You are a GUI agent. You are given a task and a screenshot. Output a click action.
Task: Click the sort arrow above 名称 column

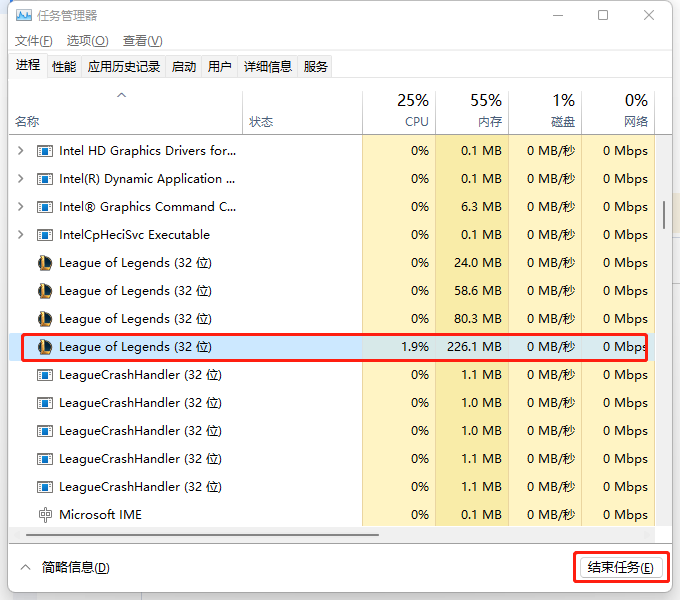pos(121,95)
